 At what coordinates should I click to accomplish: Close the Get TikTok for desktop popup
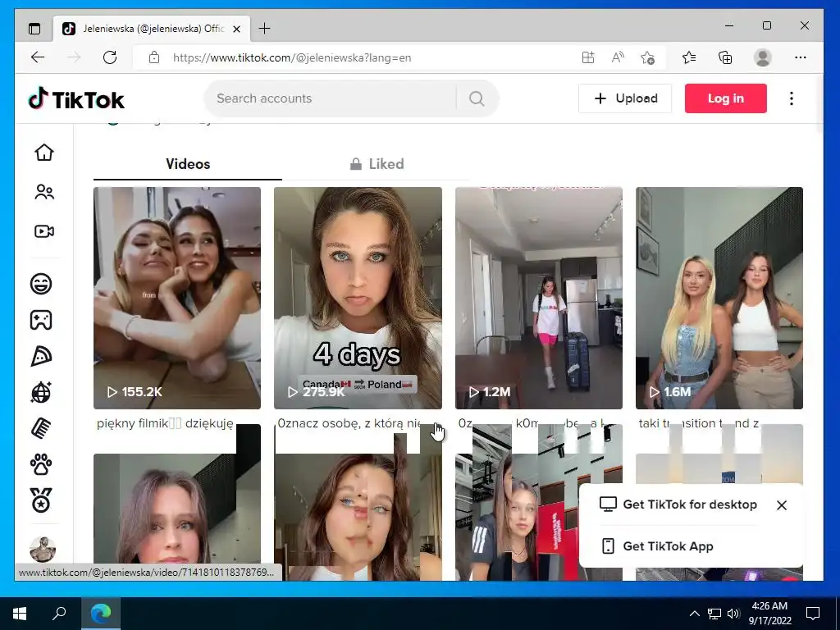click(x=782, y=505)
